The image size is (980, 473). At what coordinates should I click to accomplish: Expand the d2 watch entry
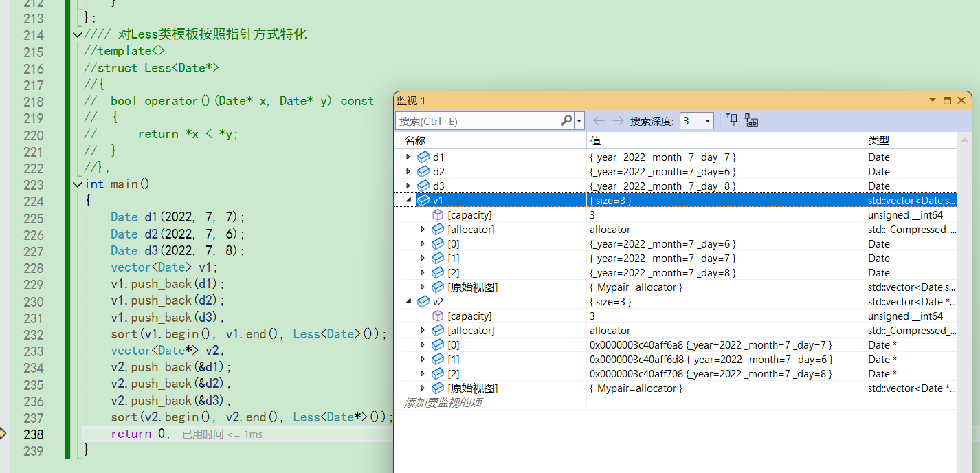(x=408, y=171)
